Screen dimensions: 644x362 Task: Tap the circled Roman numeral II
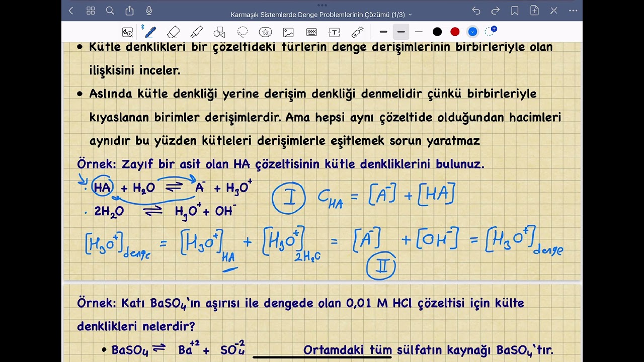(x=381, y=265)
